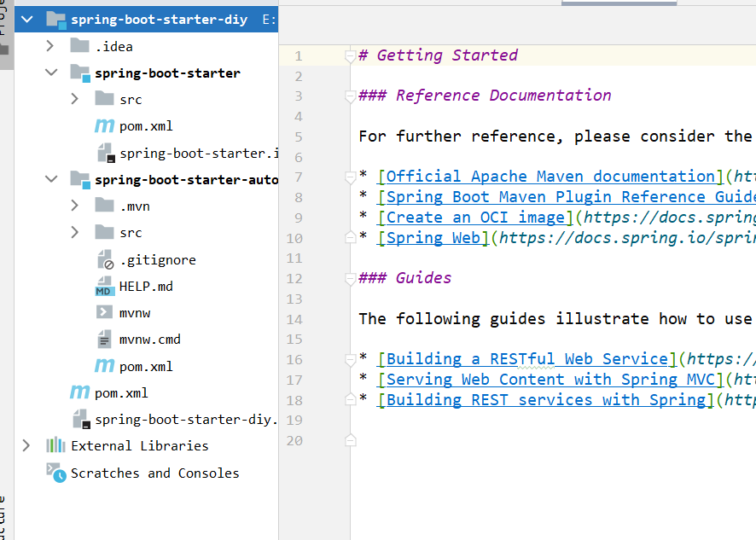Click the spring-boot-starter module folder icon

point(79,73)
